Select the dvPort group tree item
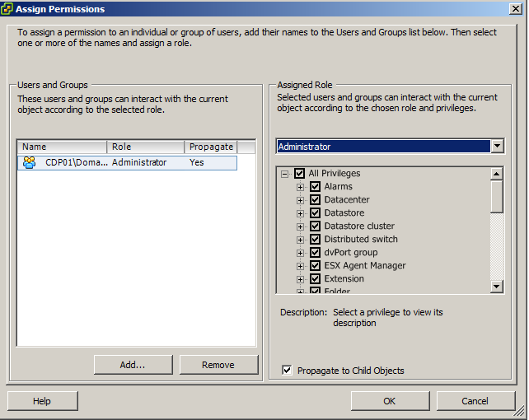Image resolution: width=529 pixels, height=420 pixels. click(x=350, y=253)
